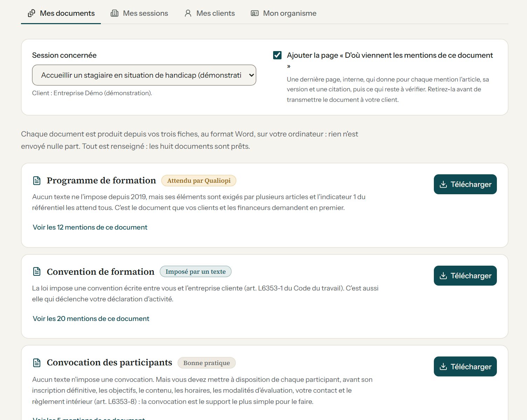Click the "Attendu par Qualiopi" badge
The width and height of the screenshot is (527, 420).
click(x=199, y=181)
